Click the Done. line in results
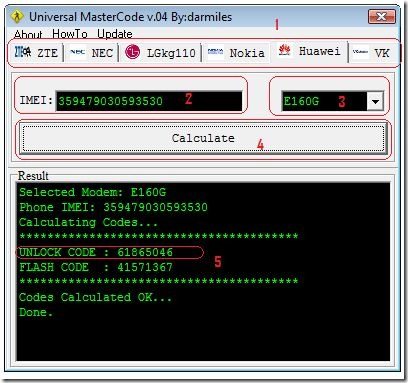The width and height of the screenshot is (408, 383). [36, 312]
